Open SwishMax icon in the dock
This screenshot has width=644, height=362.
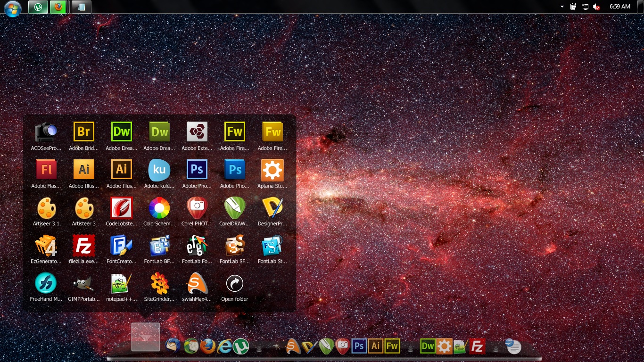click(x=293, y=346)
